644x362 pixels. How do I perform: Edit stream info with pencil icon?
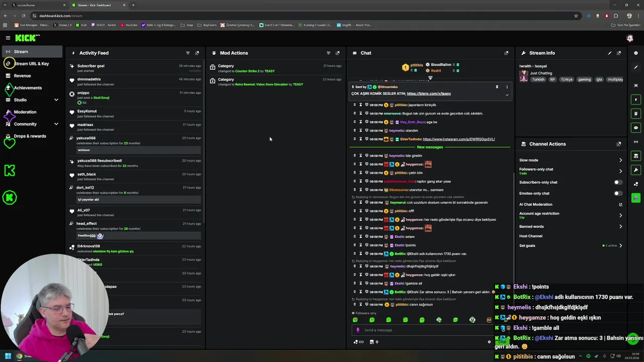(x=609, y=53)
